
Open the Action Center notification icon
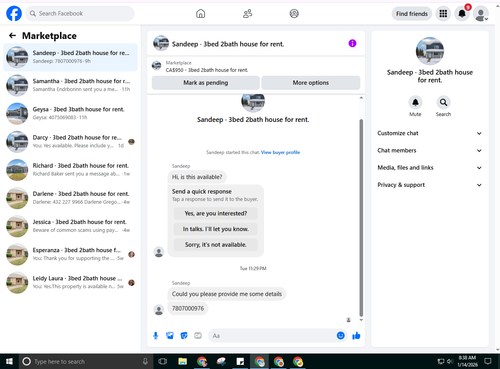(x=488, y=361)
